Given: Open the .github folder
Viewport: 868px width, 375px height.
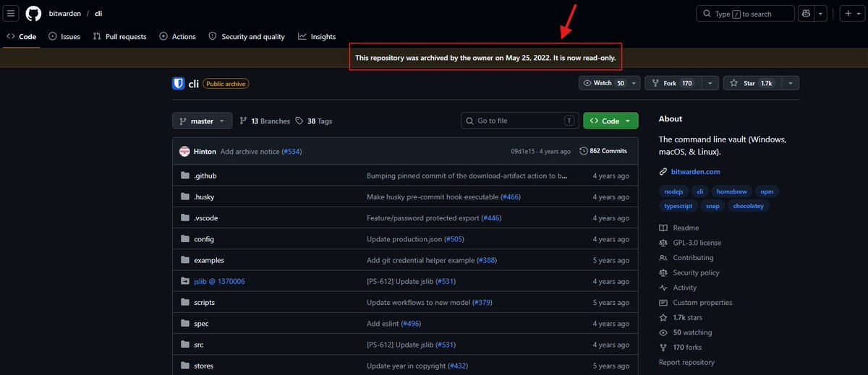Looking at the screenshot, I should click(205, 176).
